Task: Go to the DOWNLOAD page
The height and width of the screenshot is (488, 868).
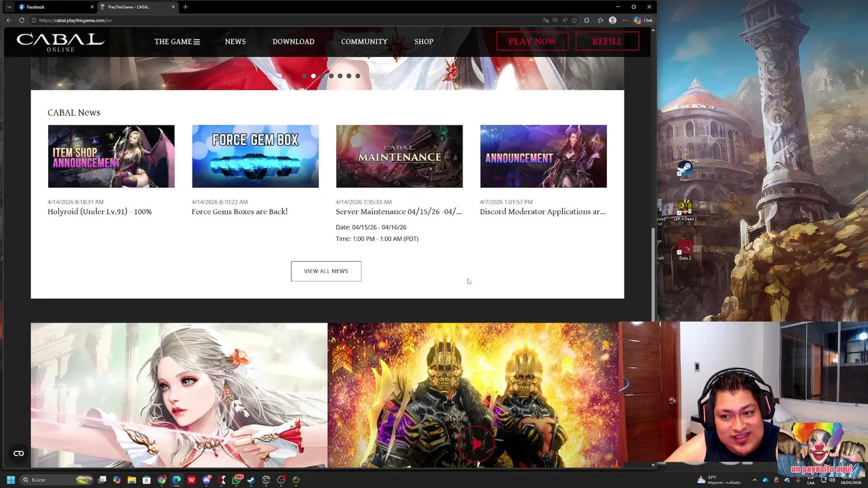Action: (x=293, y=42)
